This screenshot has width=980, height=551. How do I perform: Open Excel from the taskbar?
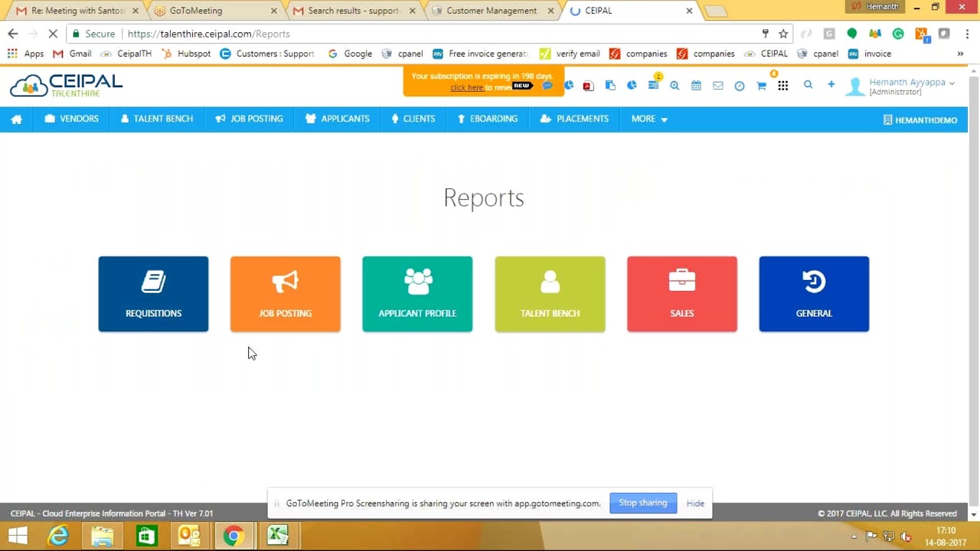277,536
